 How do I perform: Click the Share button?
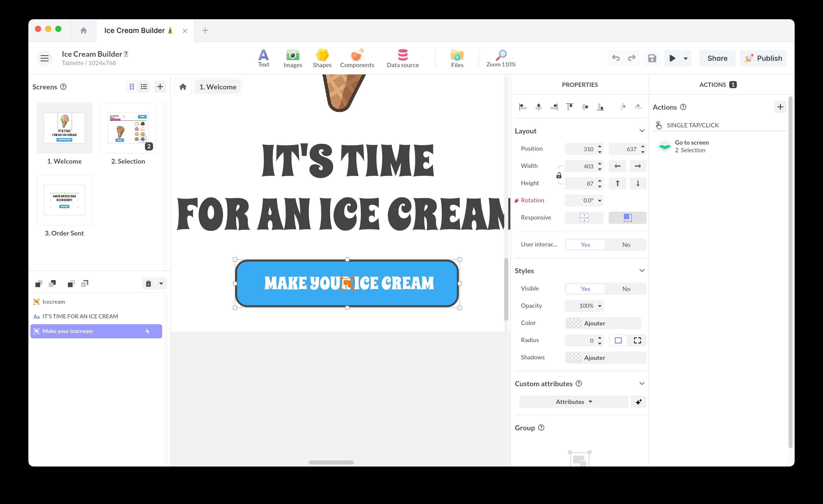(x=717, y=59)
